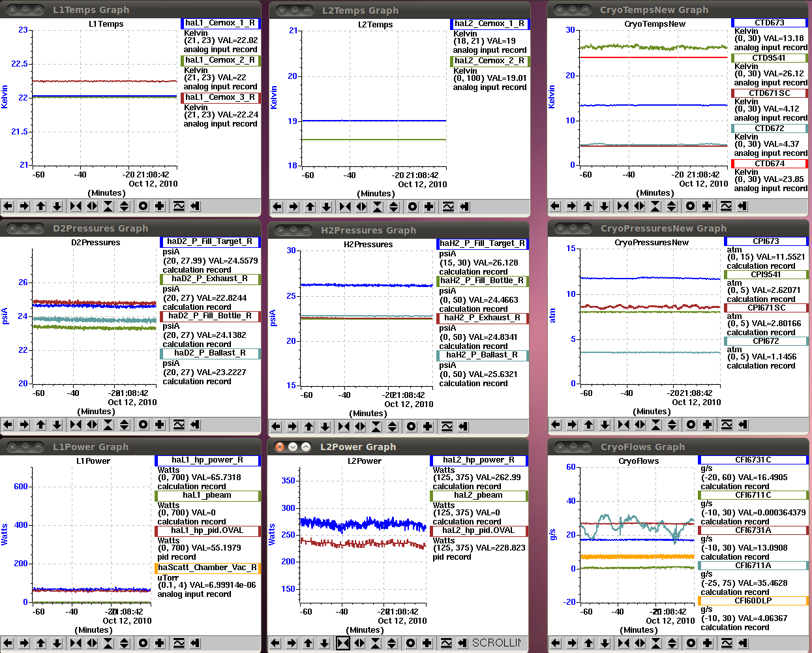Pan right in H2Pressures Graph toolbar
Image resolution: width=812 pixels, height=653 pixels.
(x=292, y=427)
